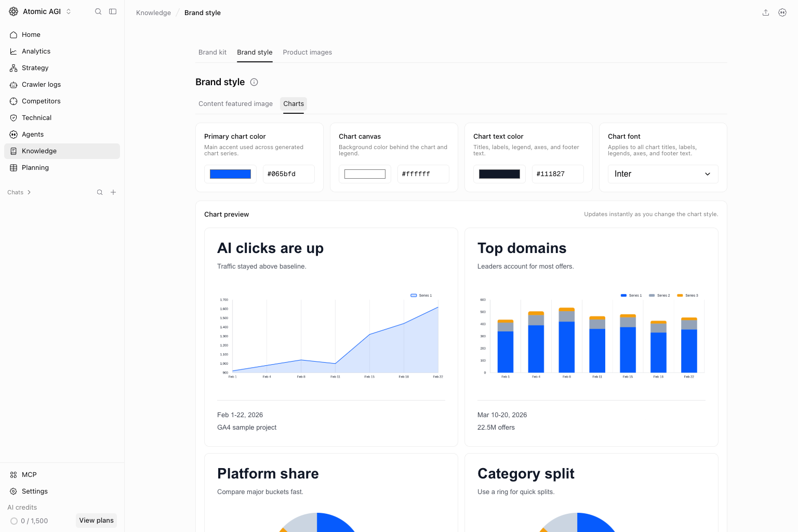798x532 pixels.
Task: Click the search icon in sidebar header
Action: click(x=98, y=11)
